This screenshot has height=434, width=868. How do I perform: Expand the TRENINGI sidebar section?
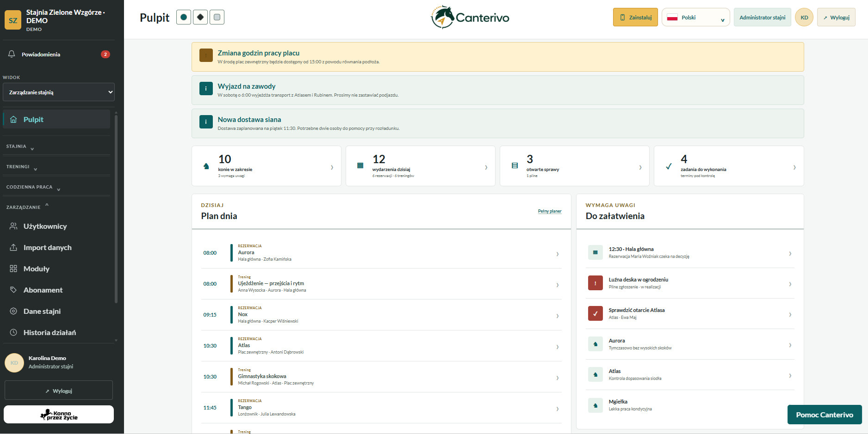pyautogui.click(x=56, y=167)
